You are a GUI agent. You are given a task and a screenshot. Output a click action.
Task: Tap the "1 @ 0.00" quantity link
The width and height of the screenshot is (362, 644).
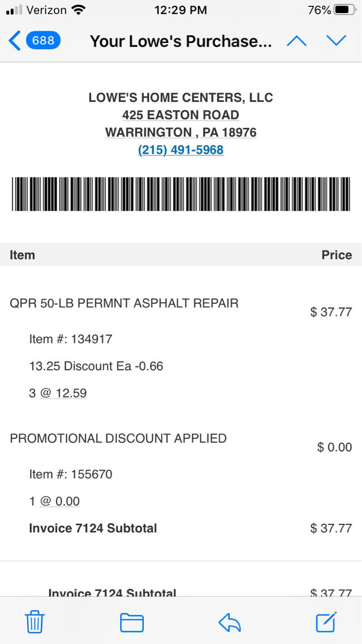click(x=54, y=501)
